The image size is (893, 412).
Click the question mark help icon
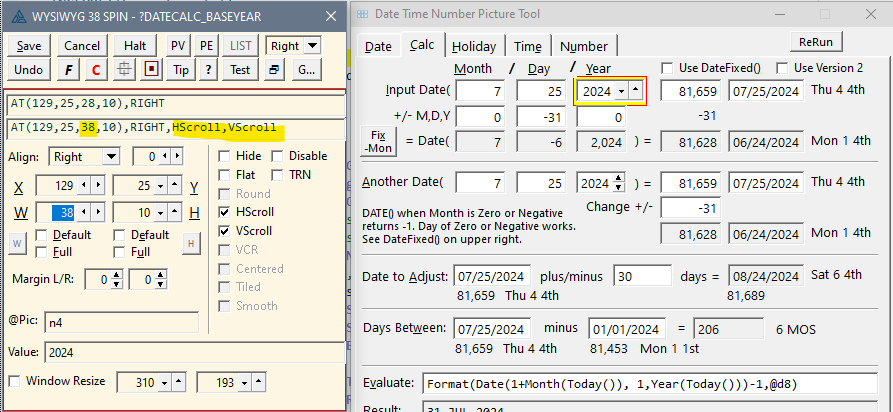tap(208, 70)
